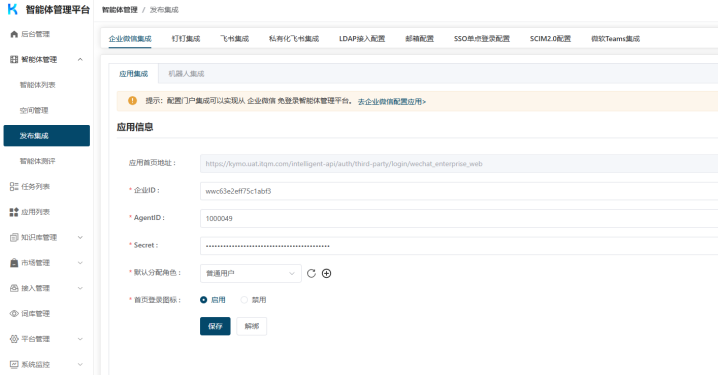The height and width of the screenshot is (375, 719).
Task: Open 空间管理 in sidebar
Action: 34,110
